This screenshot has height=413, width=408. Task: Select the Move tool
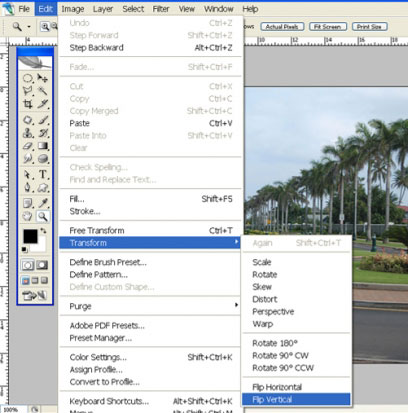(x=43, y=78)
